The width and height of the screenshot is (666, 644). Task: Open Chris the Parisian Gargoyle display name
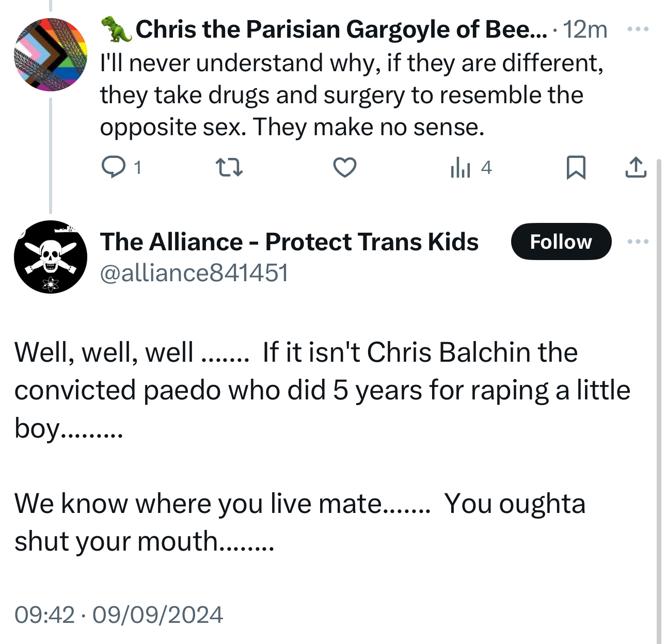341,29
